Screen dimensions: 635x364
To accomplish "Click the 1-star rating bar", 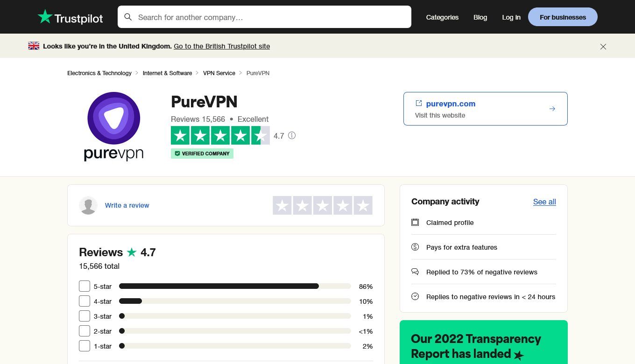I will coord(235,346).
